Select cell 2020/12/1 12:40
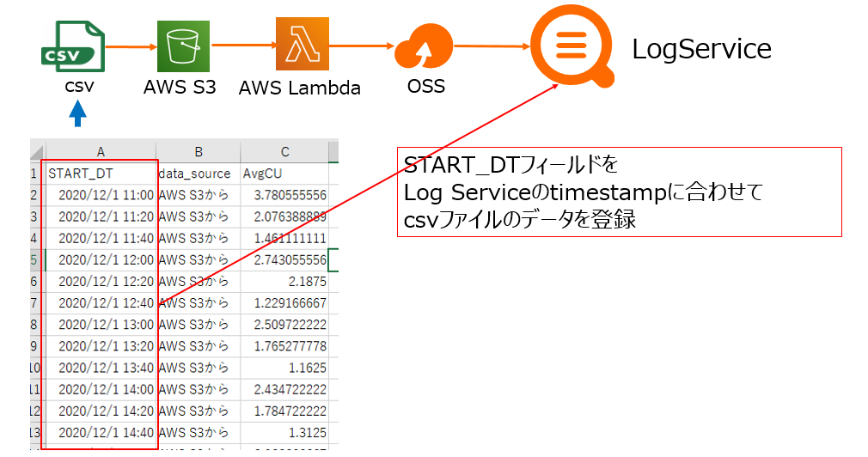Image resolution: width=868 pixels, height=457 pixels. [101, 303]
